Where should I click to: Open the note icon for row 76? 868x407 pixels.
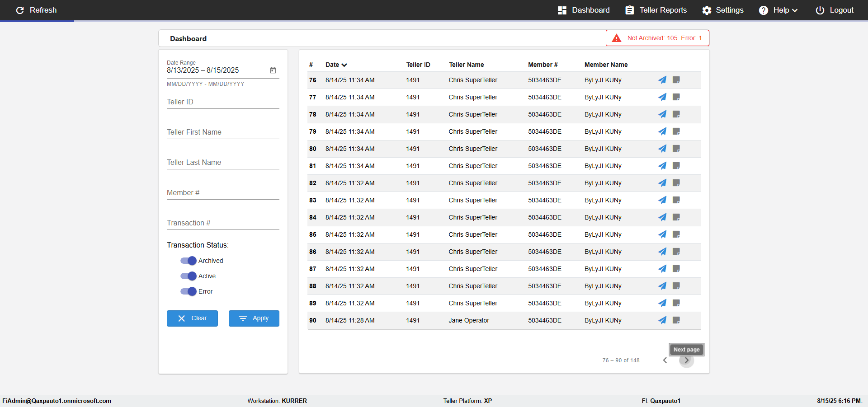[x=676, y=80]
